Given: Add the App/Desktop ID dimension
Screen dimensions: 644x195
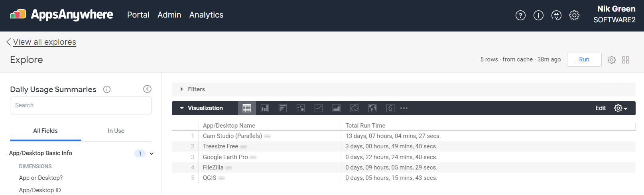Looking at the screenshot, I should 40,190.
